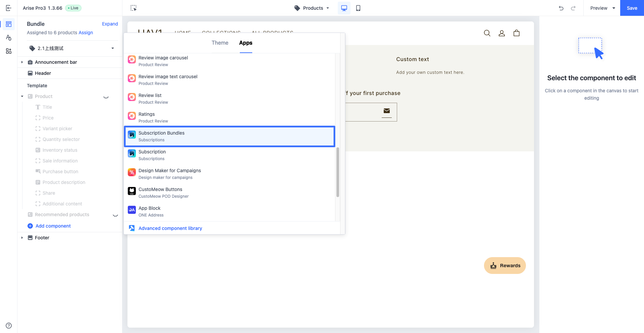Open the shopping bag icon
Viewport: 644px width, 333px height.
(517, 33)
